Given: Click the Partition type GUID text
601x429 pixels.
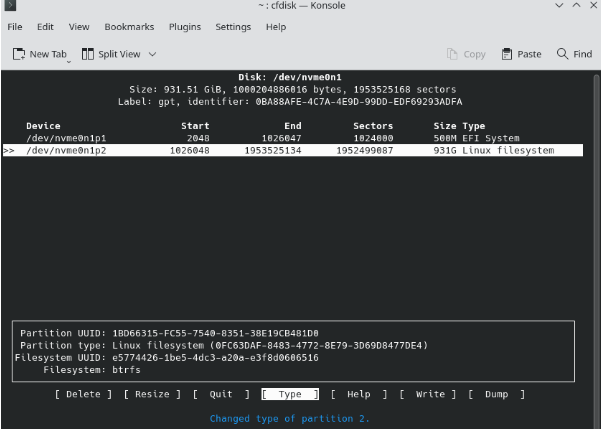Looking at the screenshot, I should click(x=319, y=345).
